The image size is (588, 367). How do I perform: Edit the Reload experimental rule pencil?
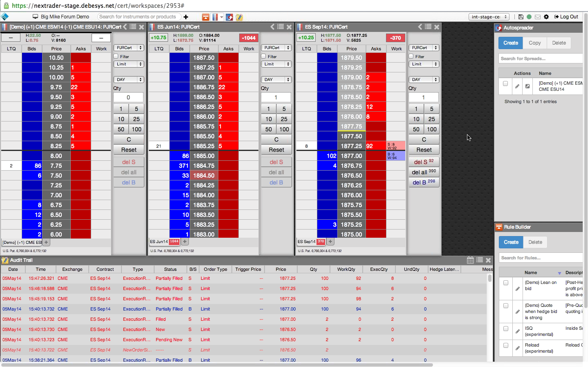518,348
